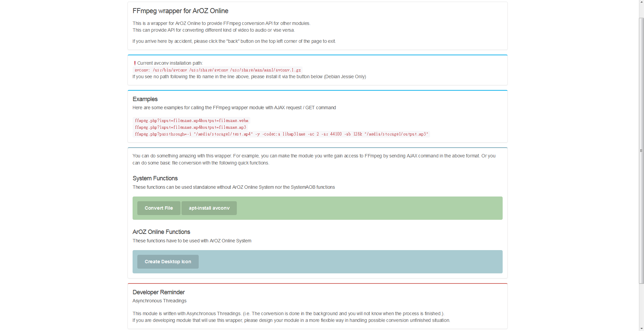Click the 'System Functions' heading
Screen dimensions: 644x331
click(x=155, y=178)
